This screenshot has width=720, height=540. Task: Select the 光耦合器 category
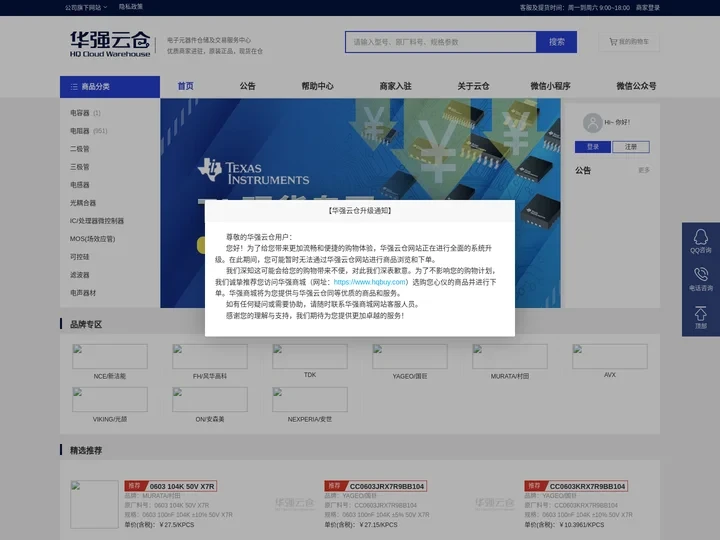[x=83, y=202]
